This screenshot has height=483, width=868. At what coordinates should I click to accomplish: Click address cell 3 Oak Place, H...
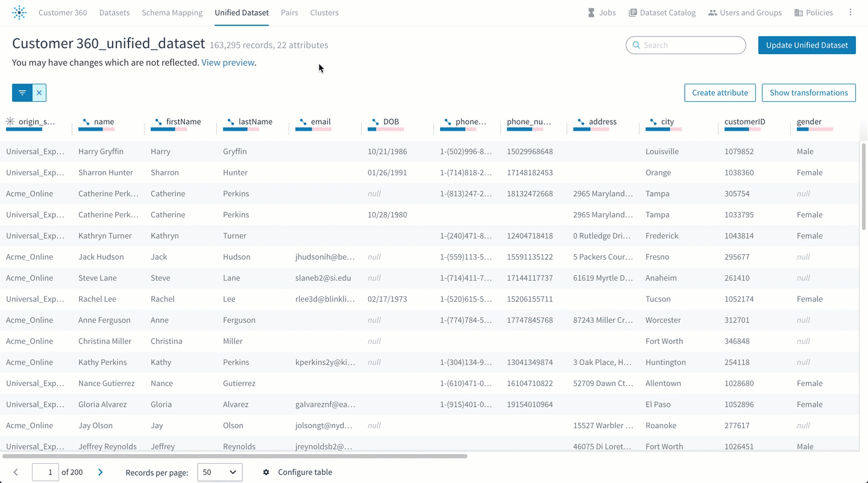click(x=603, y=363)
